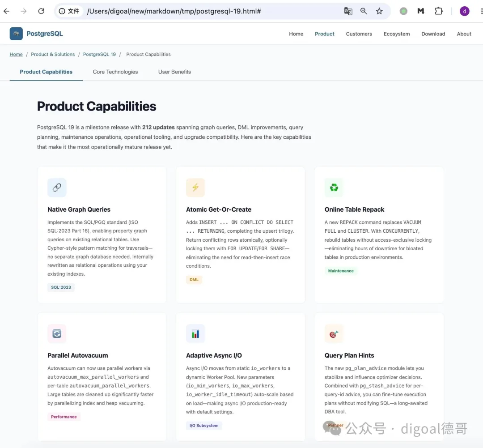
Task: Go to PostgreSQL 19 breadcrumb link
Action: pyautogui.click(x=99, y=54)
